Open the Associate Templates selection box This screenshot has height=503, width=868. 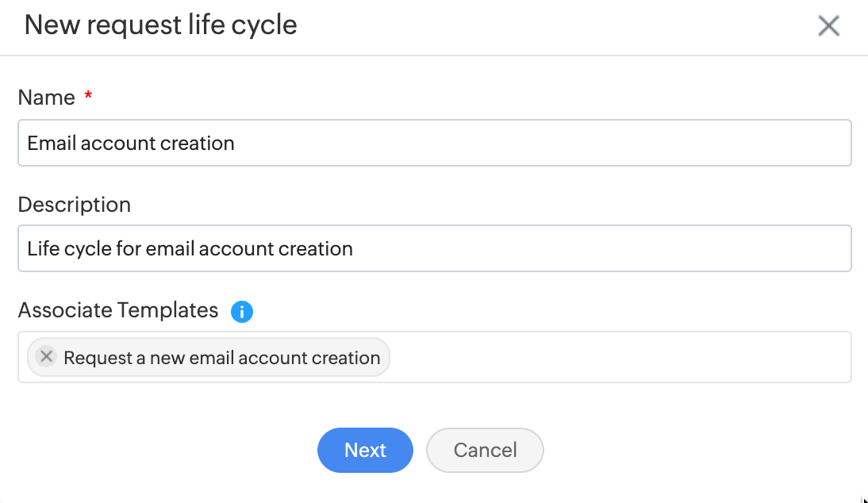pyautogui.click(x=619, y=357)
